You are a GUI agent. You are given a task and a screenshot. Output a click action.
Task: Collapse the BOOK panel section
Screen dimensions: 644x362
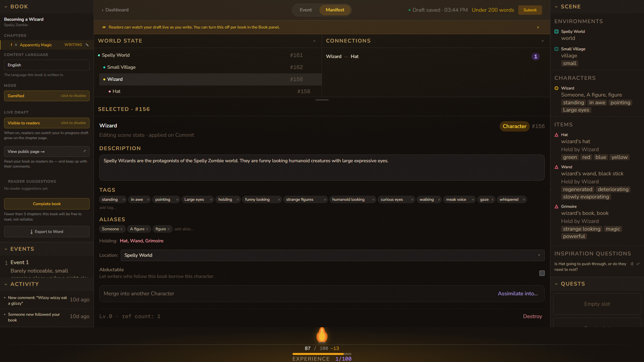[x=6, y=7]
